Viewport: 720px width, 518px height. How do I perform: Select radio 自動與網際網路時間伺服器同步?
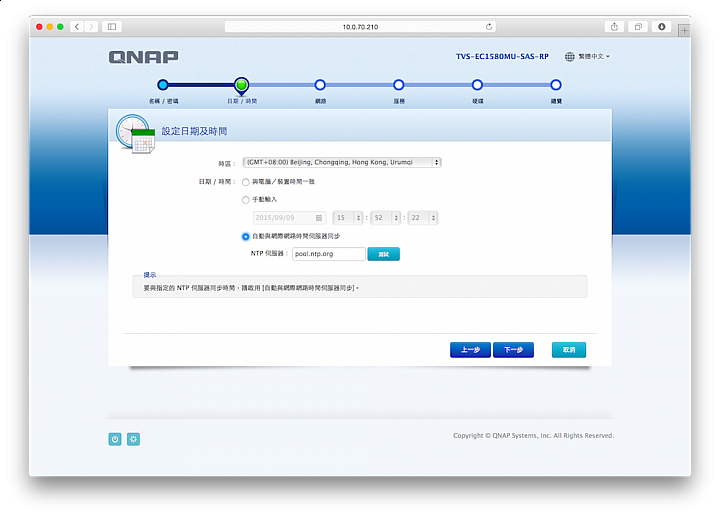(x=246, y=236)
